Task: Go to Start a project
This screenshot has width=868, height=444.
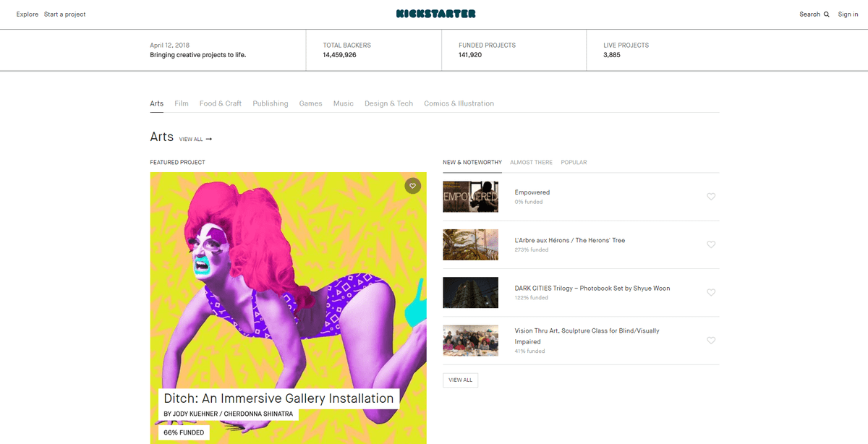Action: click(x=65, y=14)
